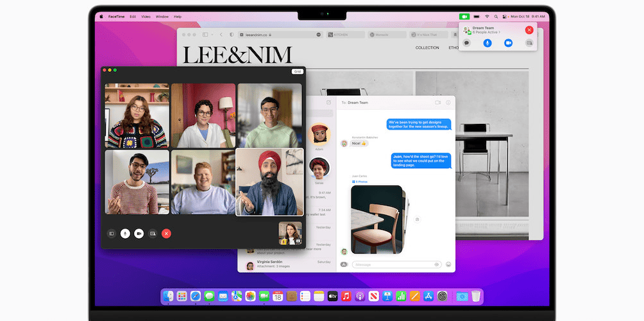Open green FaceTime status icon in menu bar
The height and width of the screenshot is (321, 644).
coord(464,16)
